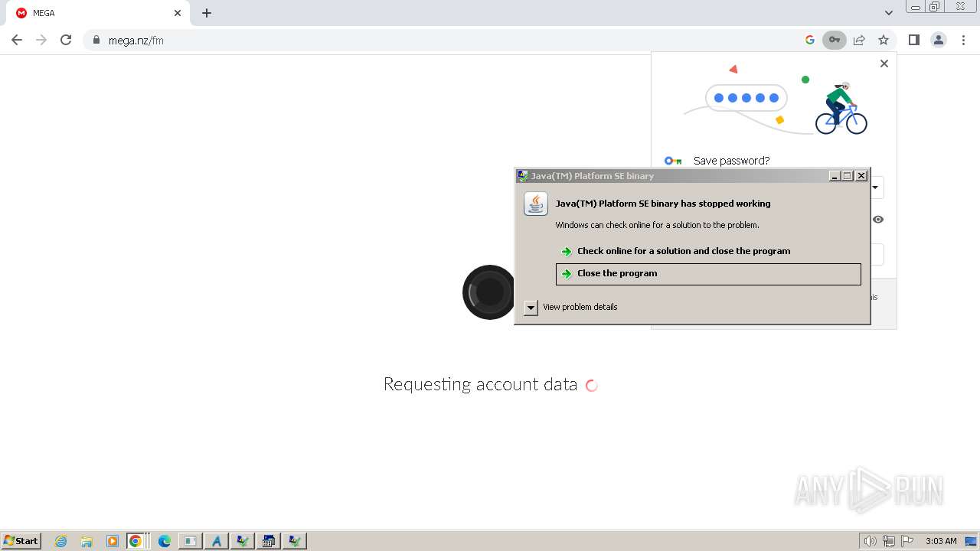Screen dimensions: 980x551
Task: Open Windows Media Player from taskbar
Action: click(113, 541)
